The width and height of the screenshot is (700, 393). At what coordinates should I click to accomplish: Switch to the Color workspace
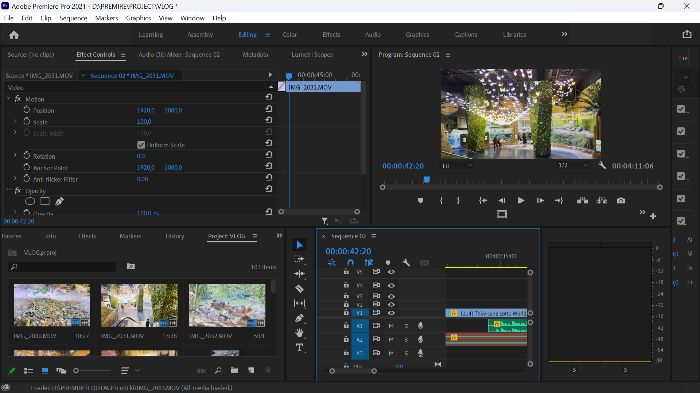pyautogui.click(x=289, y=34)
